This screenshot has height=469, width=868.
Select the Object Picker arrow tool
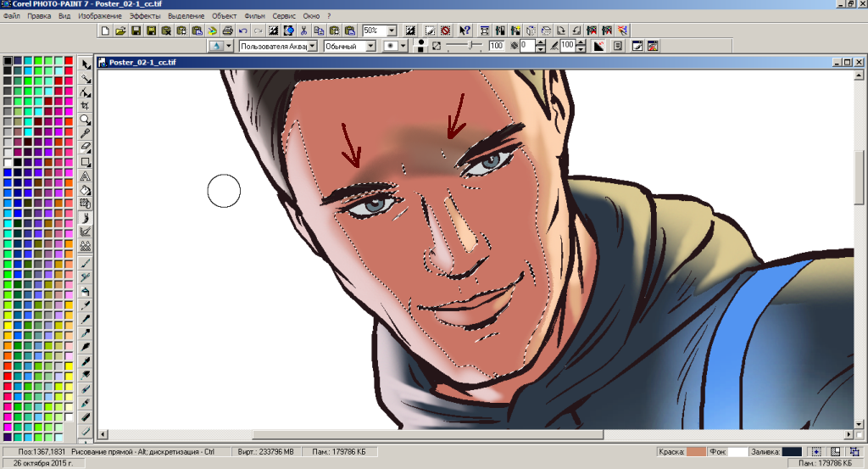pyautogui.click(x=86, y=64)
